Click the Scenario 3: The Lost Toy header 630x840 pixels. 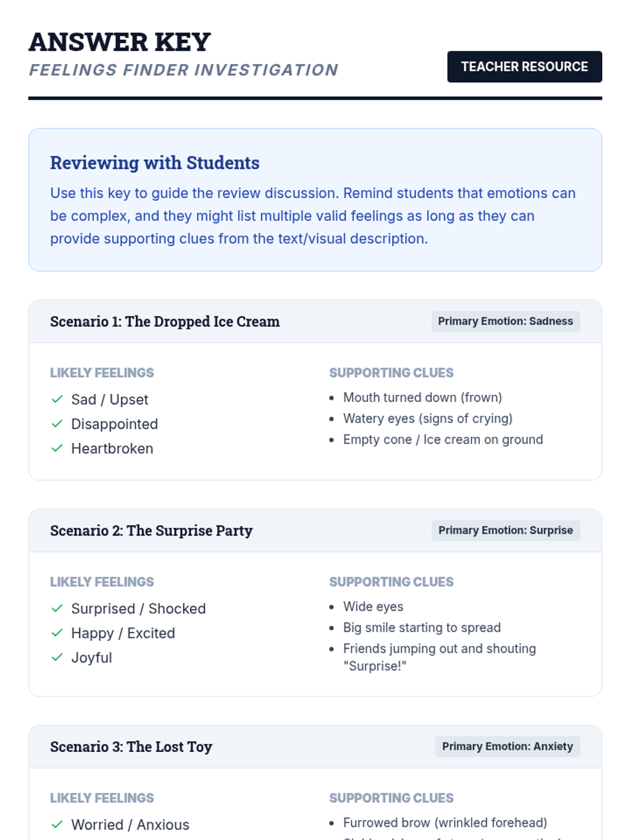(x=131, y=747)
